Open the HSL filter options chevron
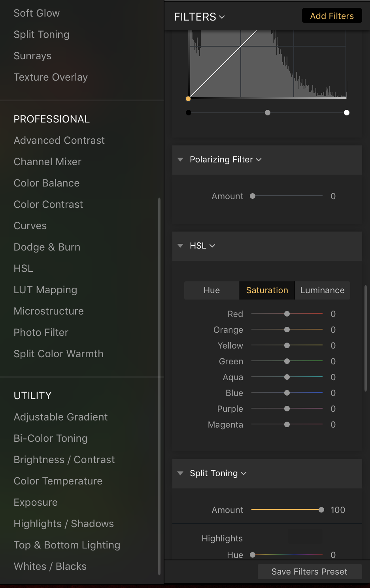This screenshot has height=588, width=370. point(212,246)
